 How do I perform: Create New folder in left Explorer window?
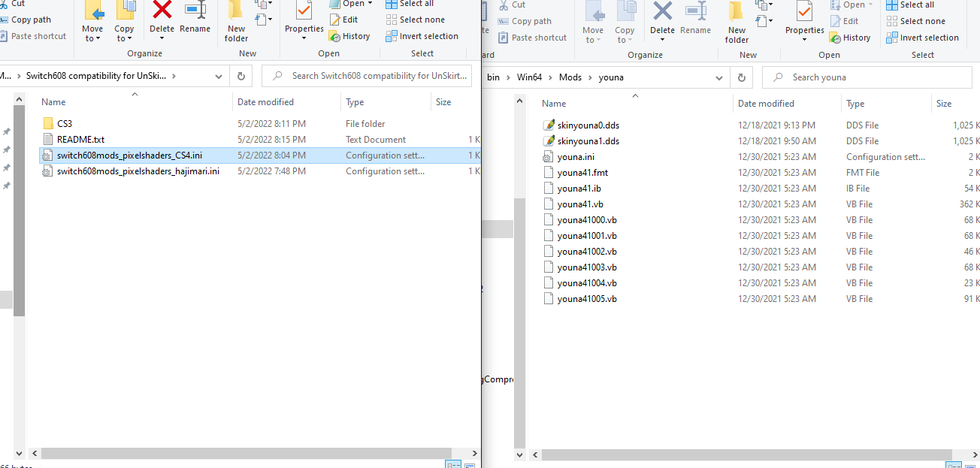pyautogui.click(x=236, y=22)
